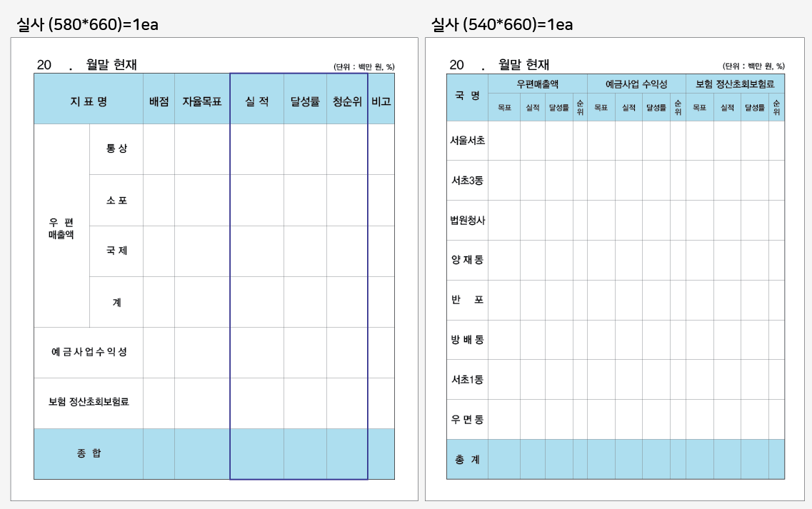Click the title '실사 (580*660)=1ea'
Image resolution: width=812 pixels, height=509 pixels.
click(x=87, y=24)
